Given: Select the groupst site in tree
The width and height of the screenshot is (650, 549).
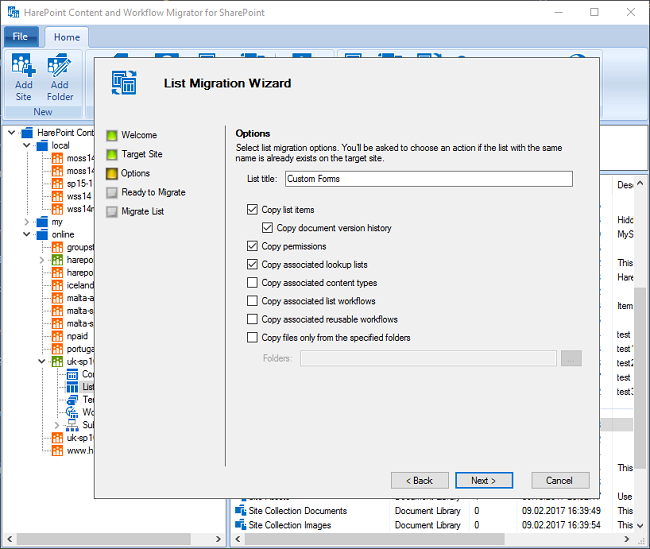Looking at the screenshot, I should (80, 247).
